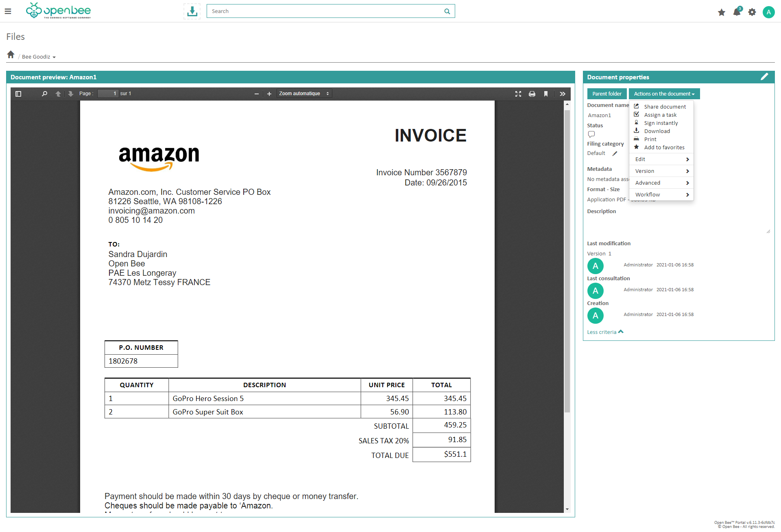The height and width of the screenshot is (532, 781).
Task: Click the bookmark current view icon
Action: pyautogui.click(x=546, y=94)
